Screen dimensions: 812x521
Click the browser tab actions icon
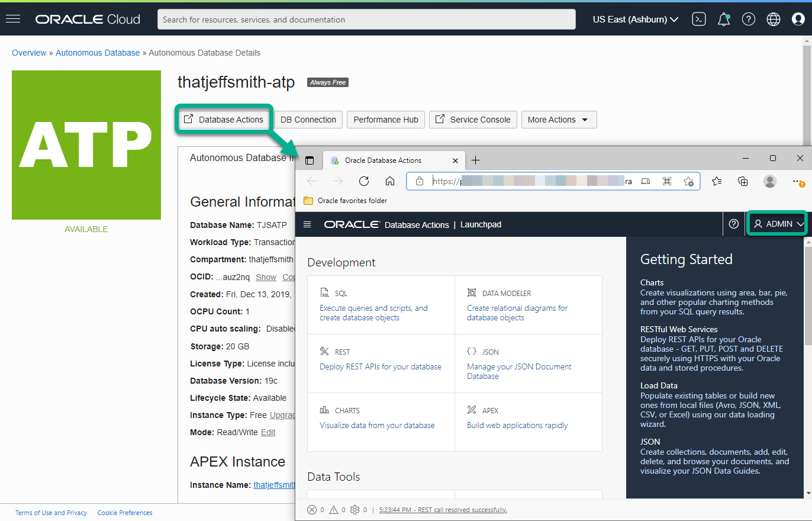(x=309, y=160)
